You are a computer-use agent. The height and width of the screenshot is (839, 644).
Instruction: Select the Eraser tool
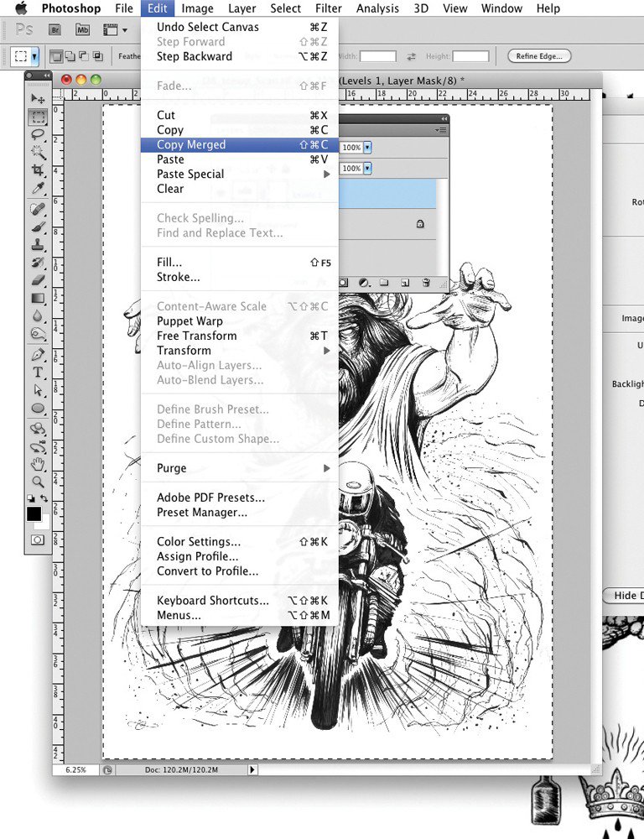pyautogui.click(x=38, y=280)
